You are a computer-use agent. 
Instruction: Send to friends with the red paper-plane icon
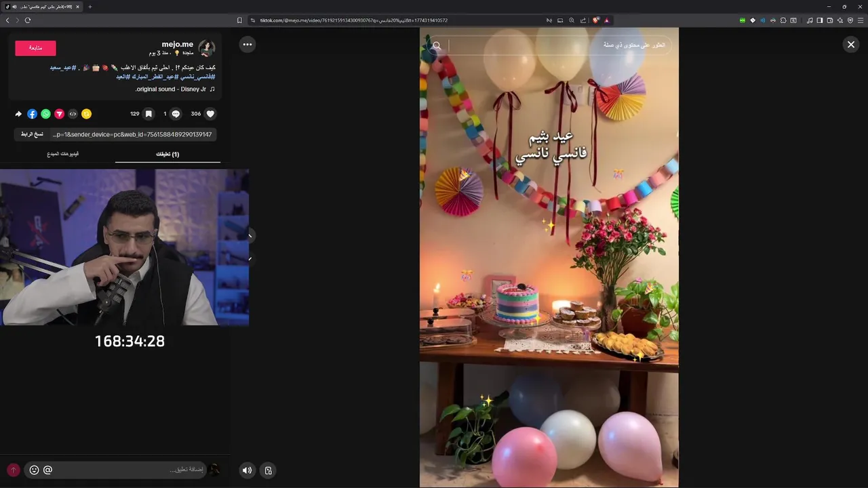click(59, 114)
